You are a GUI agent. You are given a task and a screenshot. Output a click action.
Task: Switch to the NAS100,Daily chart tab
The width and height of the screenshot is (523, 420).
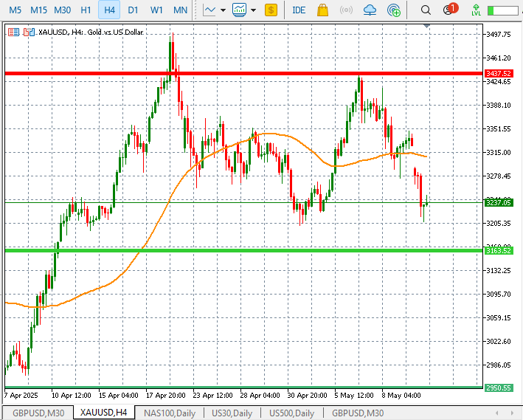[x=169, y=413]
